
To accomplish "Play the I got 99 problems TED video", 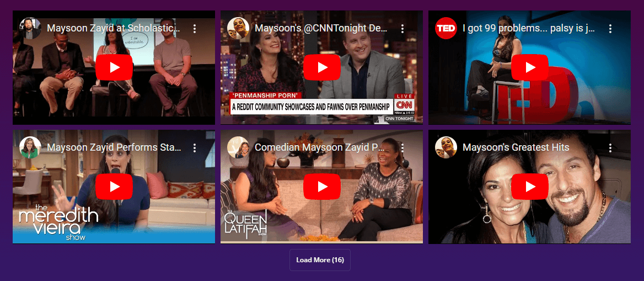I will click(530, 67).
